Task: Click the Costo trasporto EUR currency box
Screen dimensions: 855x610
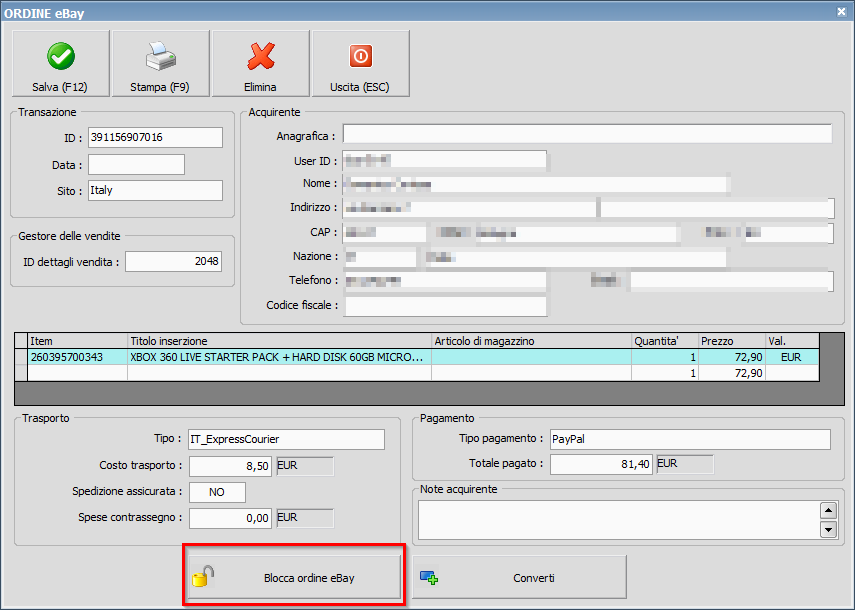Action: pyautogui.click(x=305, y=466)
